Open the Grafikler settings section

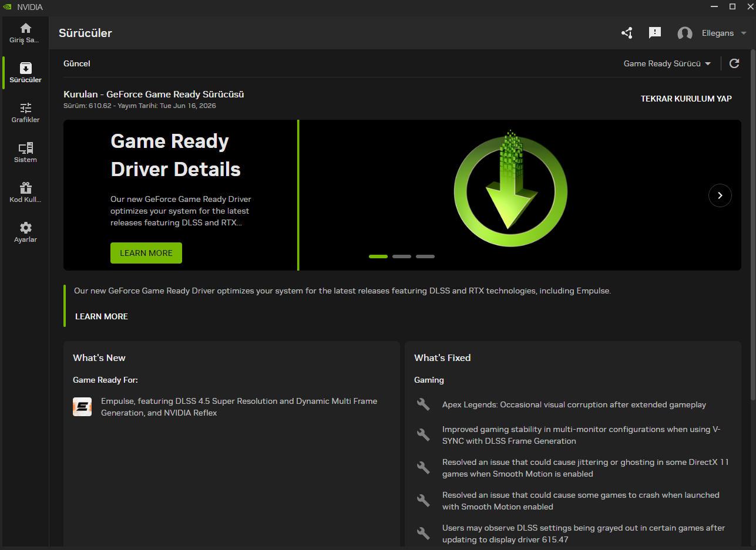pyautogui.click(x=25, y=113)
